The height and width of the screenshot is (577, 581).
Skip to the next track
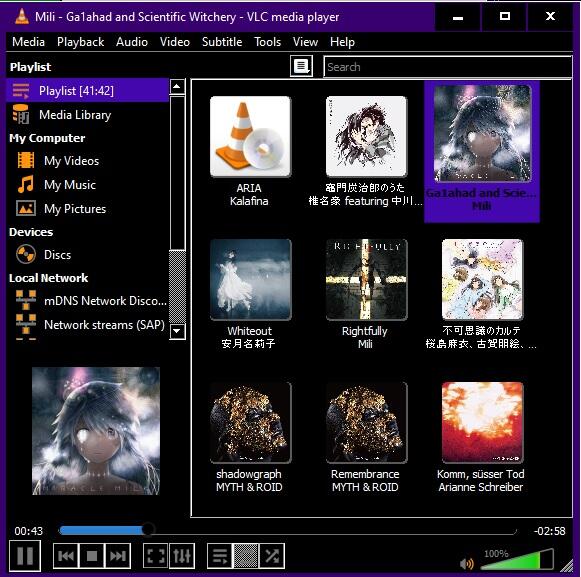118,556
